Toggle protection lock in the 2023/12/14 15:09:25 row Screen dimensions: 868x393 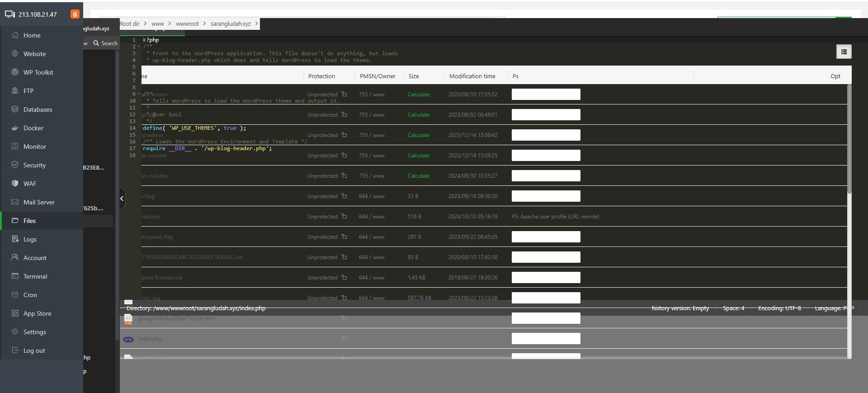click(x=344, y=155)
